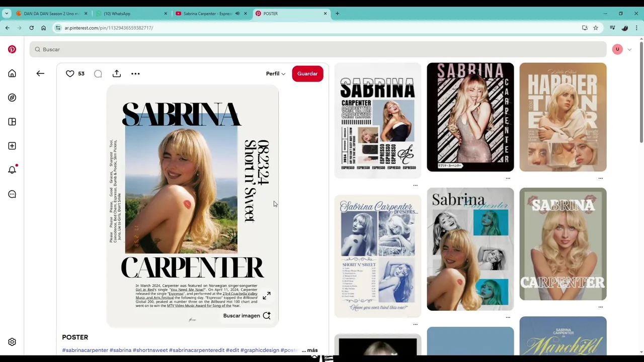Click Buscar imagen visual search
This screenshot has width=644, height=362.
pos(247,316)
